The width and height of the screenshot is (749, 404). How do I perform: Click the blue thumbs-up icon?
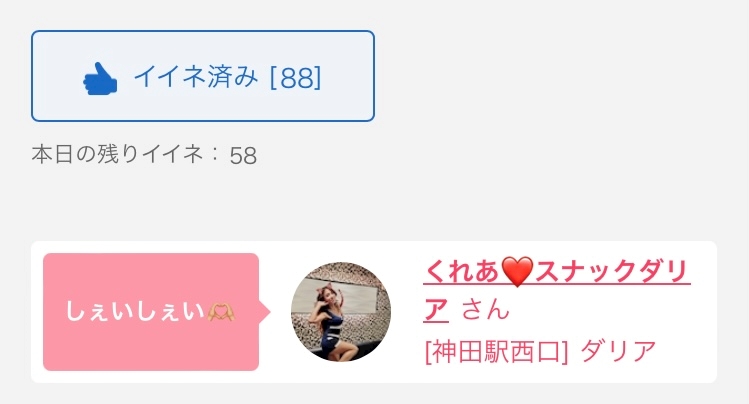coord(100,79)
